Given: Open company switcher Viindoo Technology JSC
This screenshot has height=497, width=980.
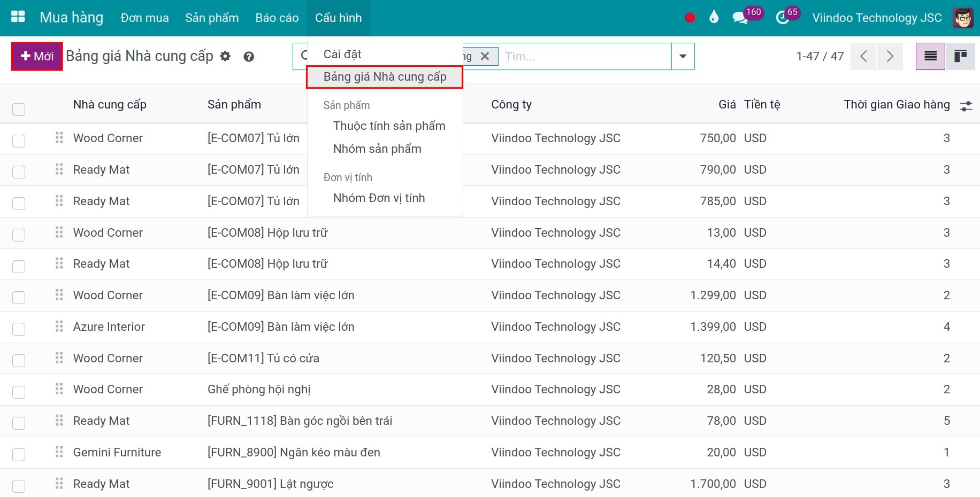Looking at the screenshot, I should (x=877, y=18).
